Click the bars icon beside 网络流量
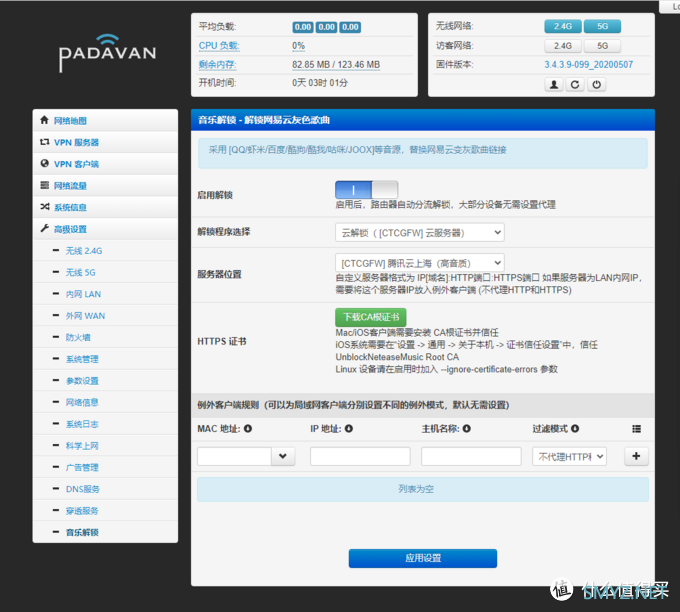This screenshot has height=612, width=680. click(x=44, y=185)
